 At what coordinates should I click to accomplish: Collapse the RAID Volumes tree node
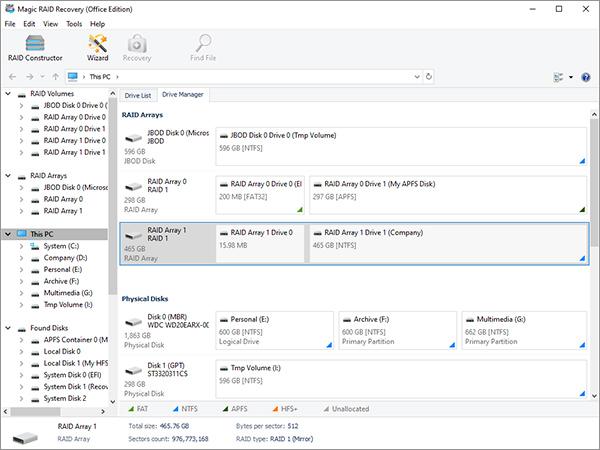tap(8, 93)
